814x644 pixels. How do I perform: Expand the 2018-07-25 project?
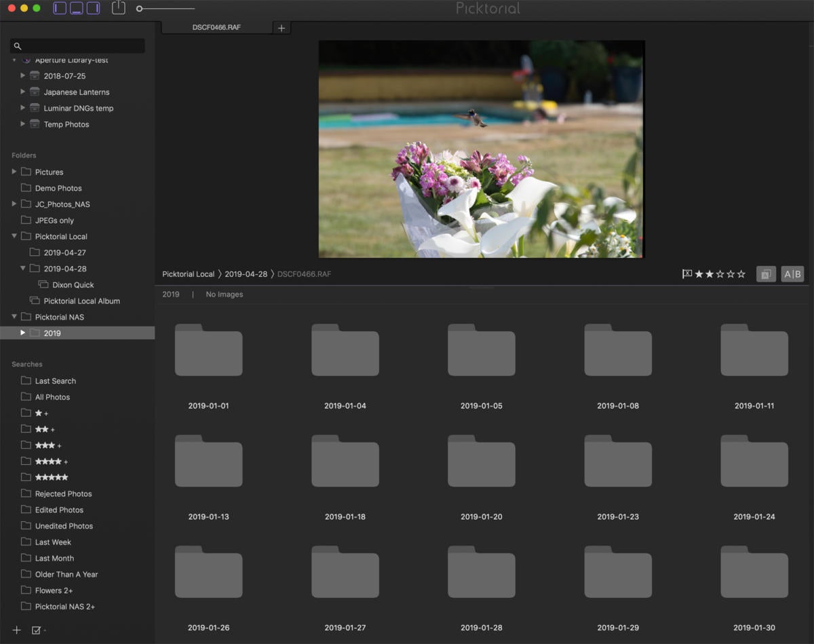(x=23, y=76)
